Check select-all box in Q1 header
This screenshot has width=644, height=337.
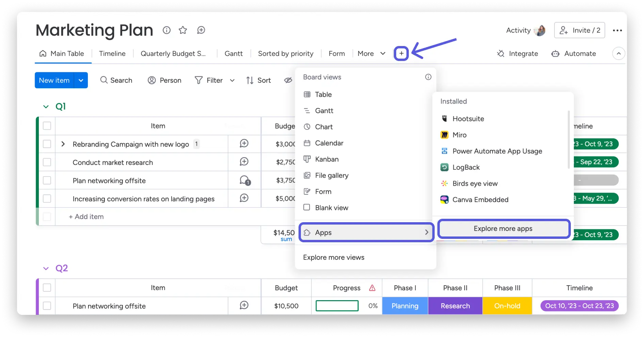point(47,126)
